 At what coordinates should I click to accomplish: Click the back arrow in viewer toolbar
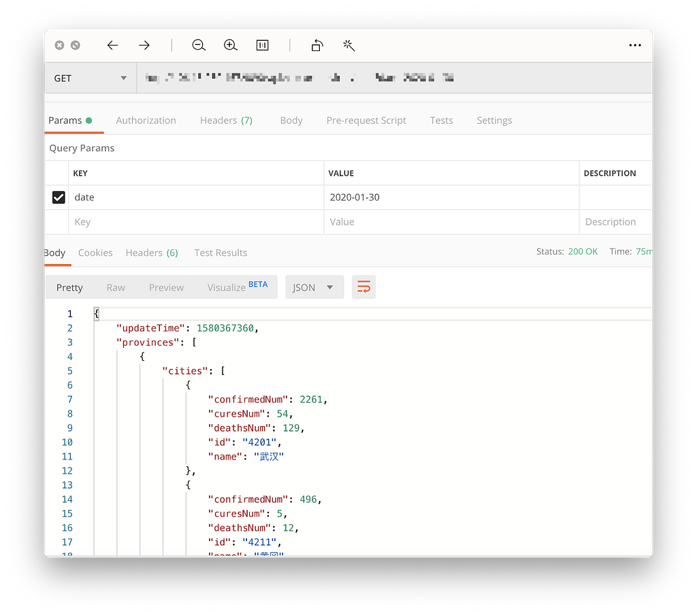pos(112,46)
